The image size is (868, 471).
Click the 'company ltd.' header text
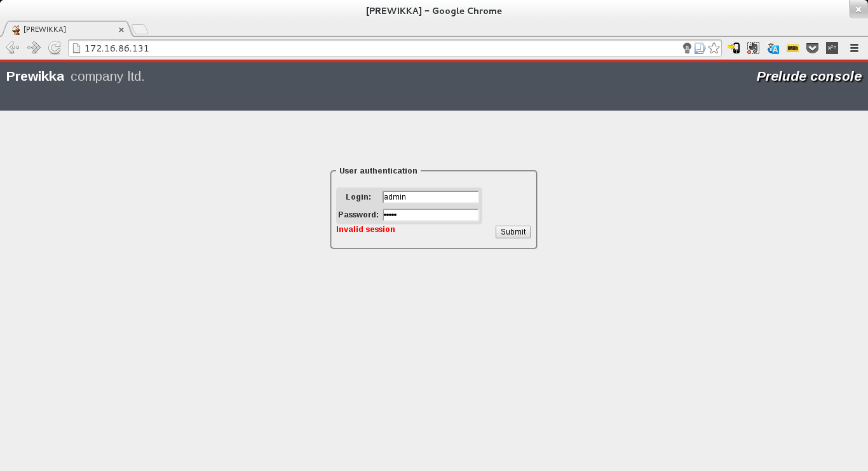tap(107, 77)
